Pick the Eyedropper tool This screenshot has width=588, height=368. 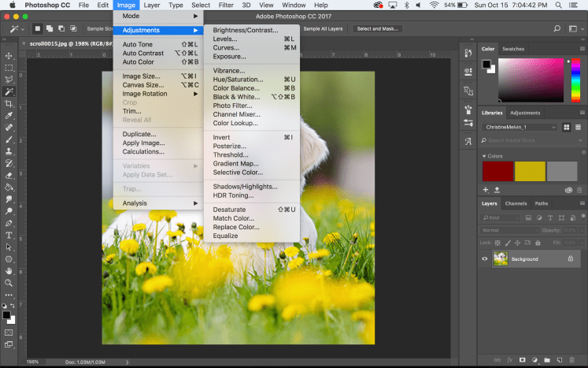click(9, 115)
